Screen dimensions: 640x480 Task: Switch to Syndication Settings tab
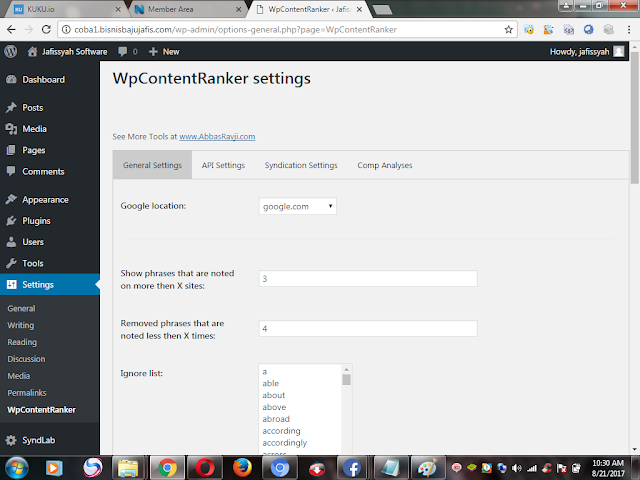pyautogui.click(x=301, y=165)
